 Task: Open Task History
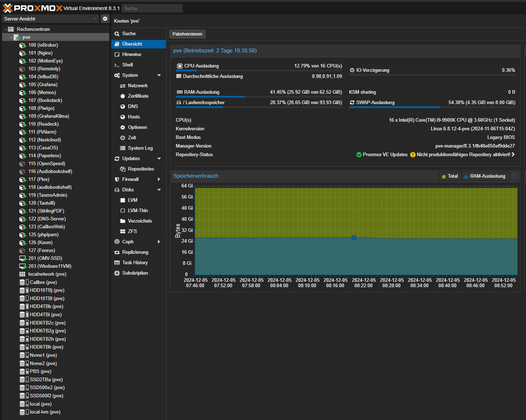click(138, 262)
